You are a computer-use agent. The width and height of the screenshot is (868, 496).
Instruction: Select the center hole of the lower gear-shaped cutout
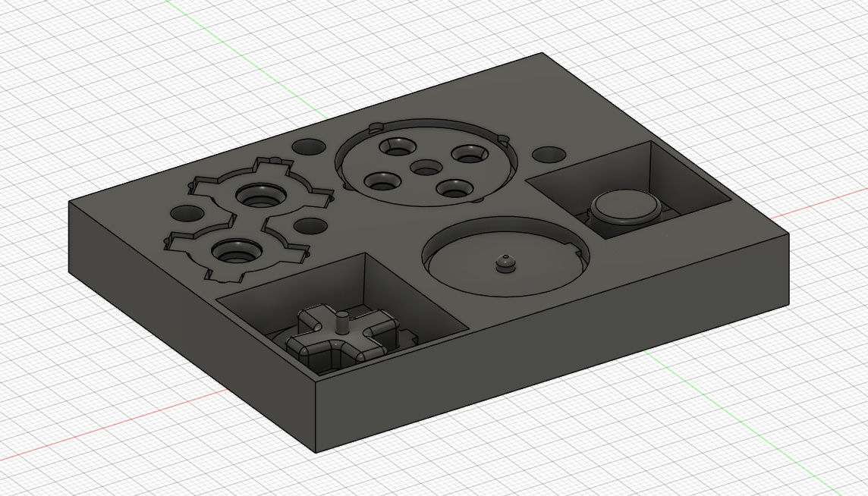237,251
